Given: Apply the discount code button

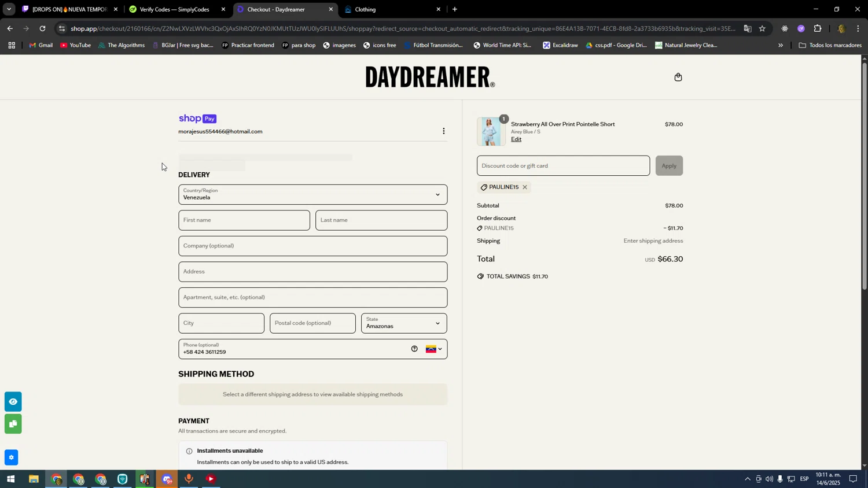Looking at the screenshot, I should point(669,166).
